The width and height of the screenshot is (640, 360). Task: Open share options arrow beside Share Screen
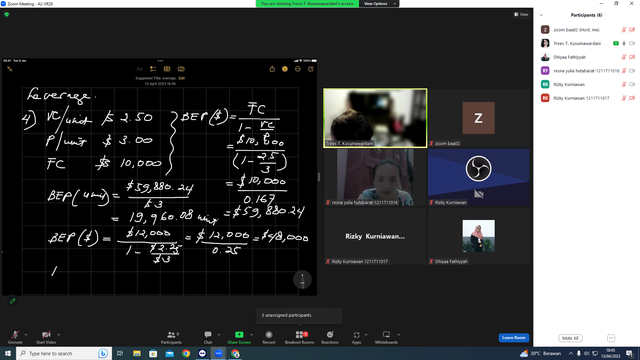(251, 335)
